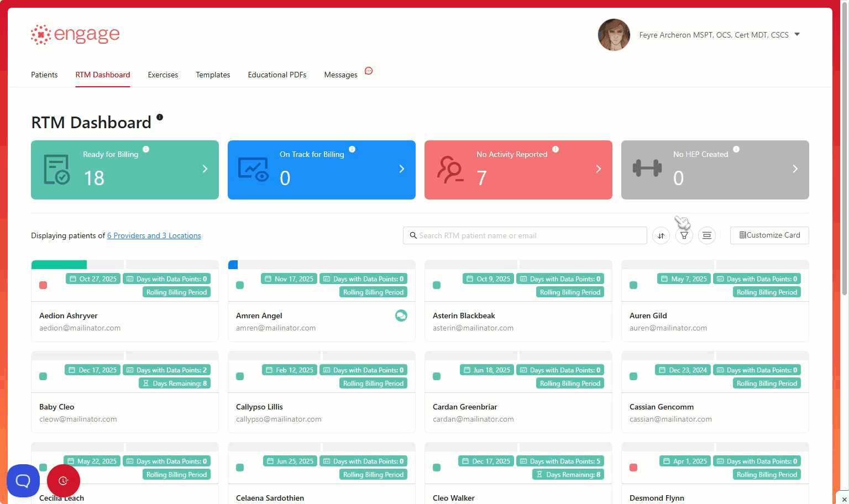Image resolution: width=849 pixels, height=504 pixels.
Task: Open On Track for Billing chevron arrow
Action: 402,169
